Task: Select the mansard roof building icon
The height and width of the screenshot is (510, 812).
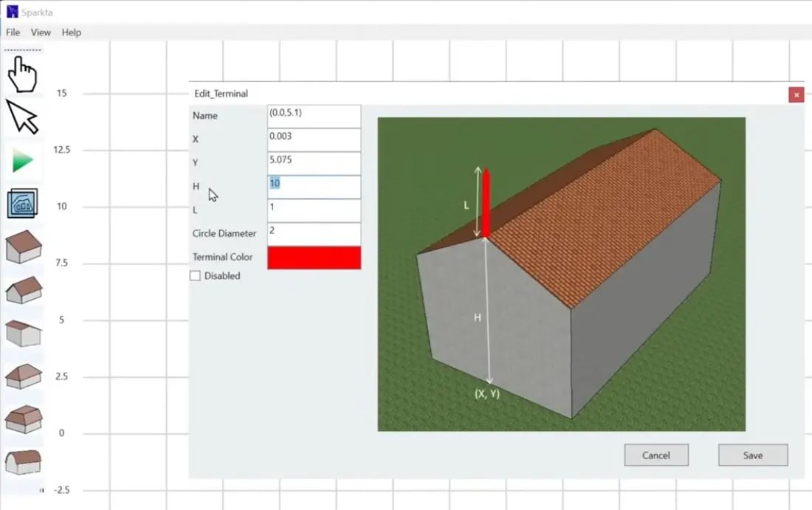Action: coord(24,419)
